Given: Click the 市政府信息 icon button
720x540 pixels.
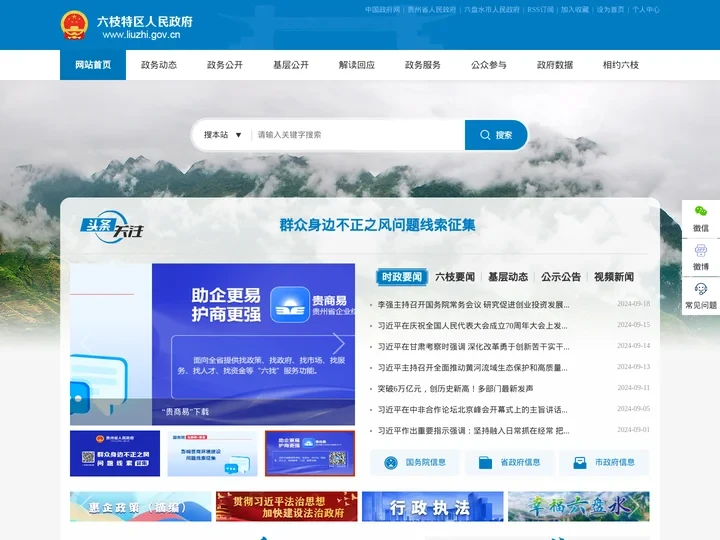Looking at the screenshot, I should tap(604, 462).
